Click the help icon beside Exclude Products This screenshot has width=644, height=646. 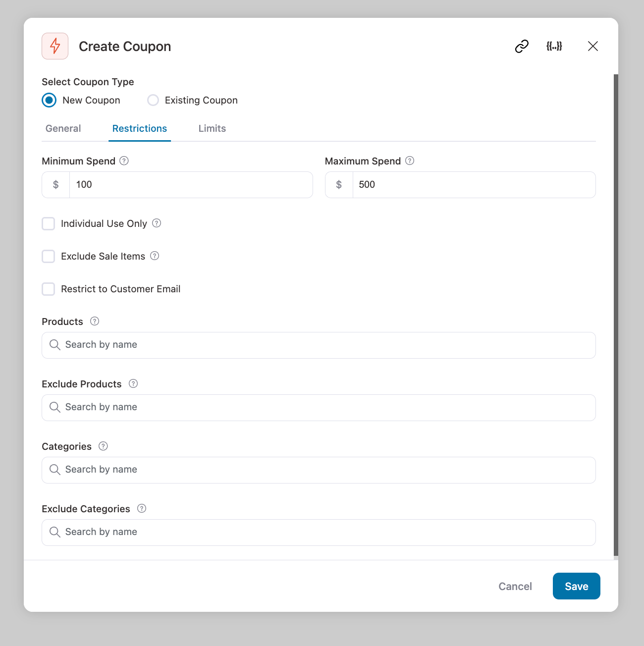[x=133, y=383]
